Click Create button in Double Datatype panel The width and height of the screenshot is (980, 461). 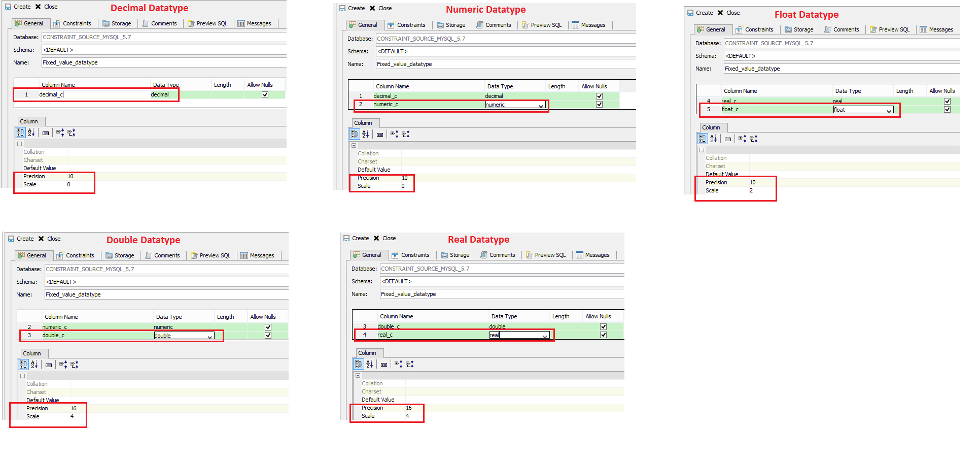tap(21, 239)
